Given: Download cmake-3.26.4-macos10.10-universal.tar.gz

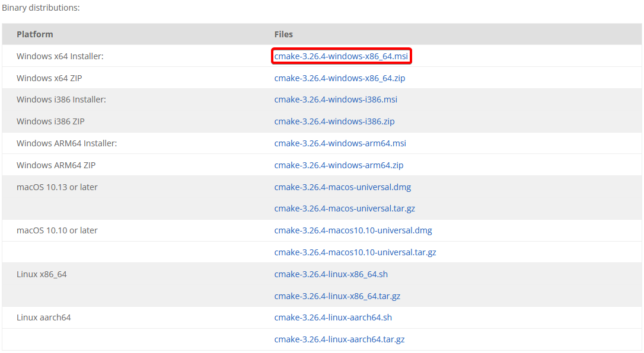Looking at the screenshot, I should click(355, 252).
